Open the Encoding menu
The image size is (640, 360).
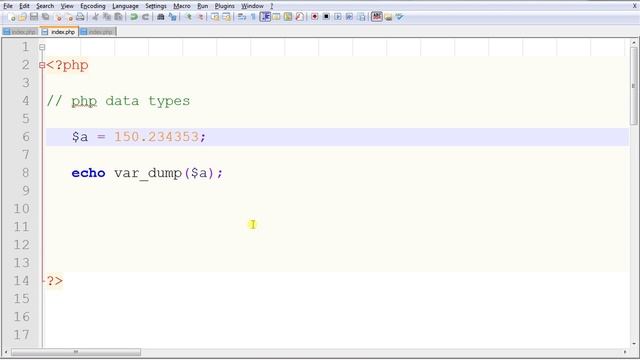click(93, 6)
